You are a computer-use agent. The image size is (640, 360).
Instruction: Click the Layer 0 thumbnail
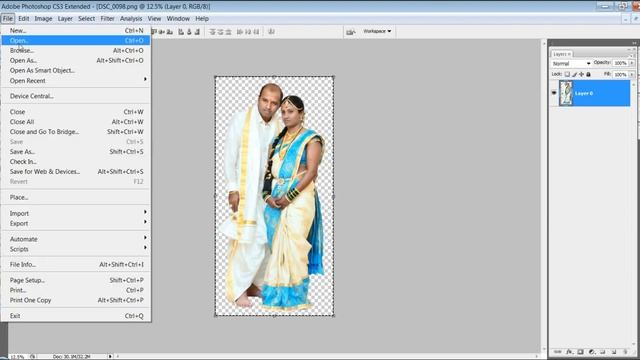pyautogui.click(x=566, y=93)
